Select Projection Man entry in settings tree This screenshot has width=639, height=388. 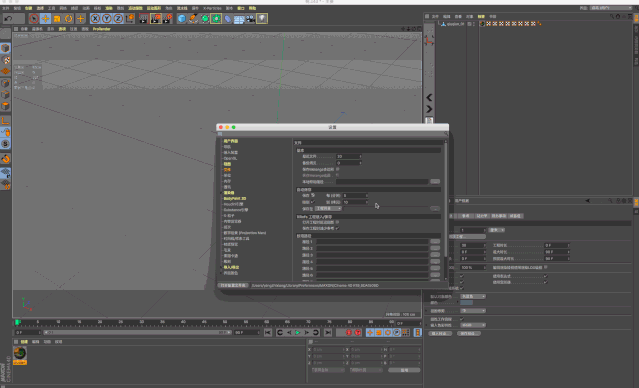point(245,233)
